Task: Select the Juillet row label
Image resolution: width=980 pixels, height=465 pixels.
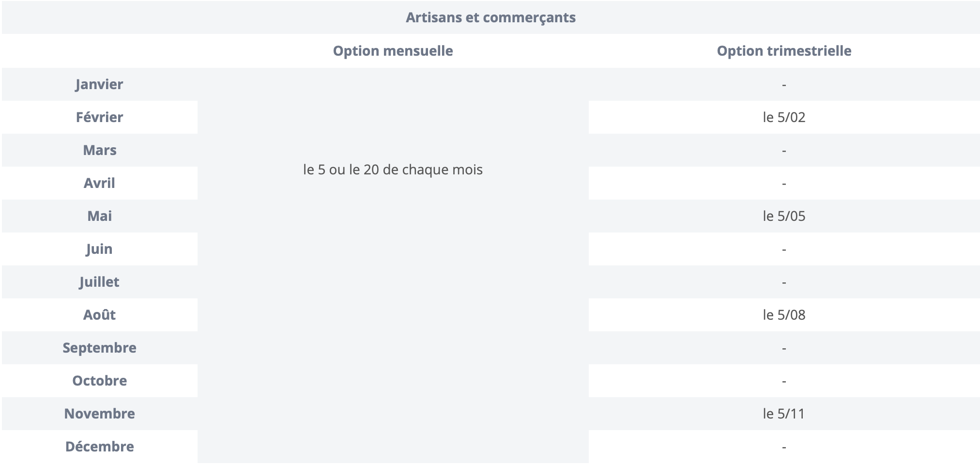Action: coord(99,282)
